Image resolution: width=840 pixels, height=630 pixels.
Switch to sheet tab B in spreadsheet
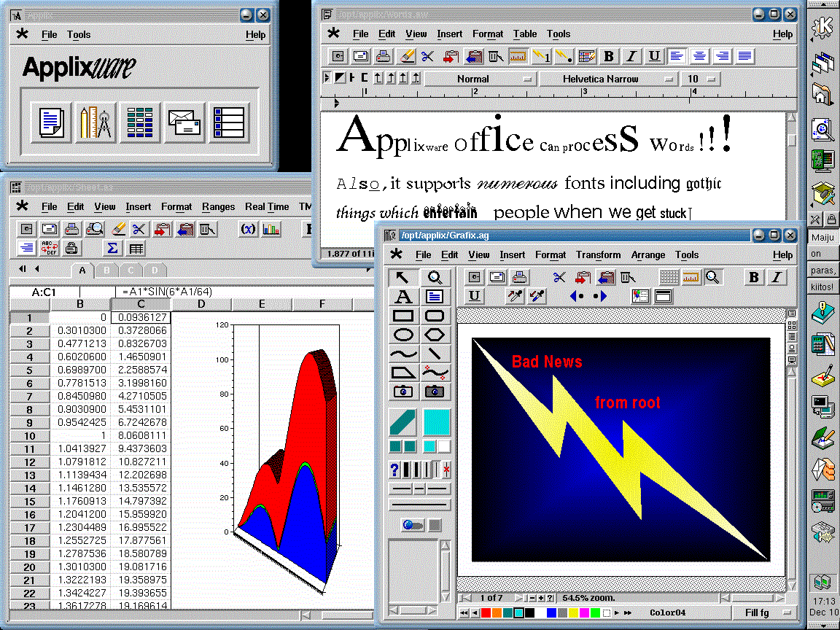point(106,271)
